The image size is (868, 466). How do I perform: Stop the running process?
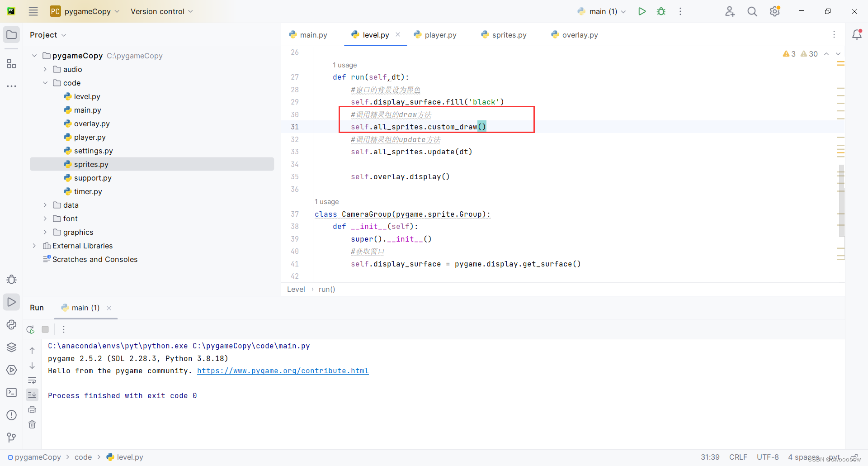click(45, 329)
